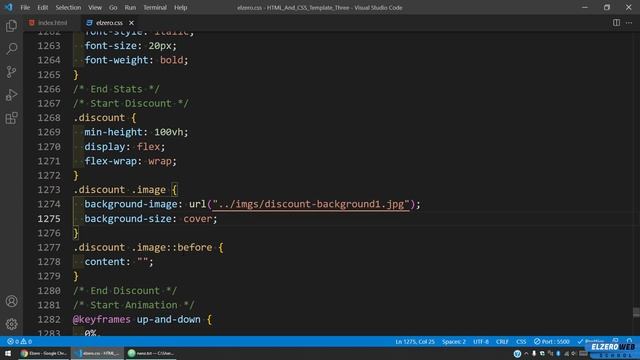
Task: Click line number 1277
Action: [49, 247]
